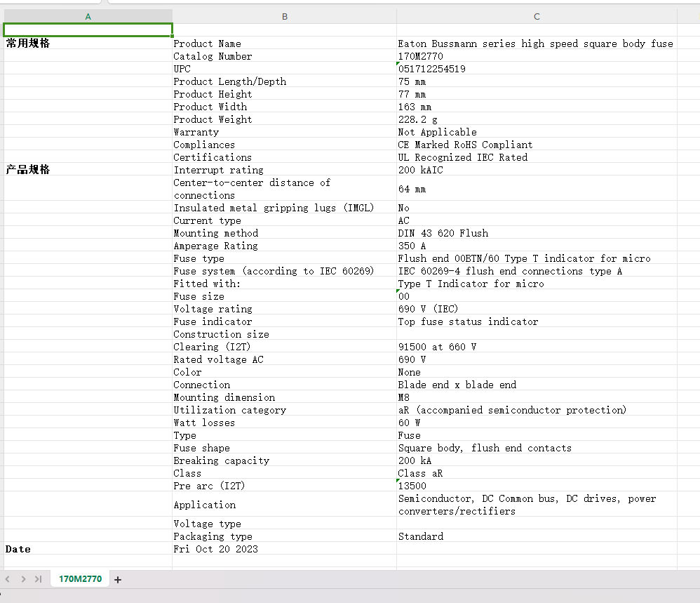Select cell 'Amperage Rating'
The image size is (700, 603).
[x=284, y=245]
